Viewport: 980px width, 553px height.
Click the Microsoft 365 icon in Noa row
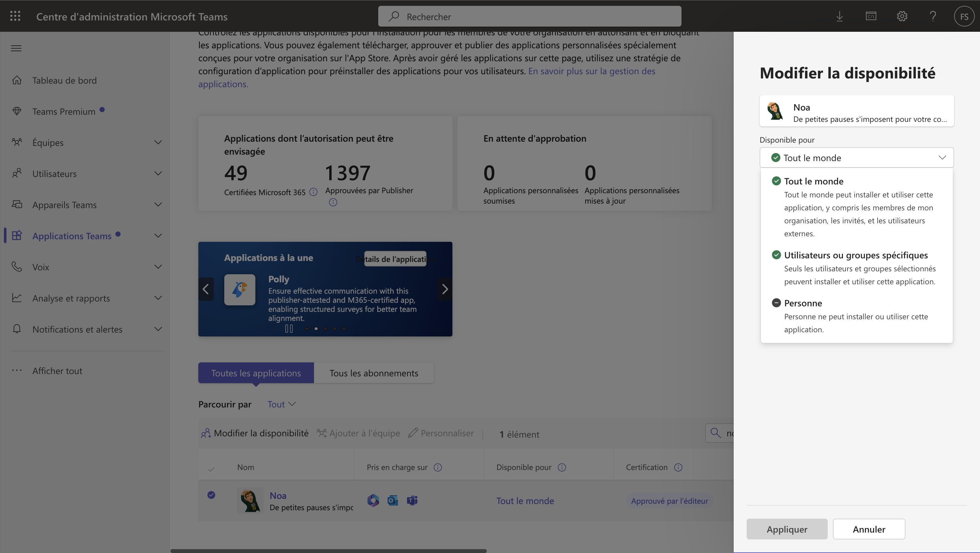point(373,500)
